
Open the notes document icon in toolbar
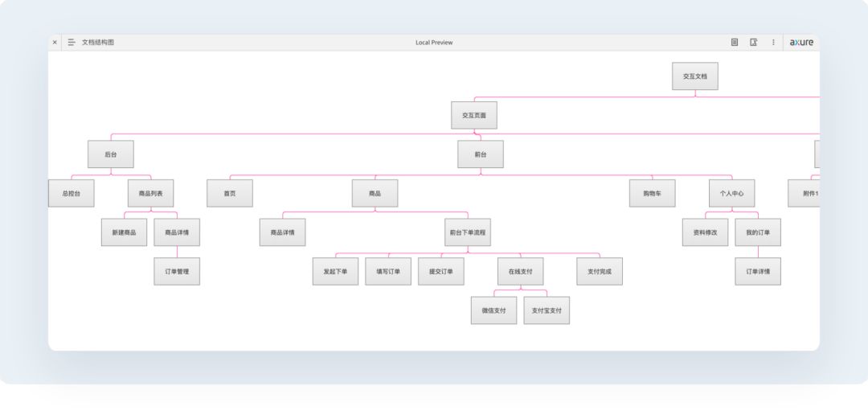pos(735,42)
